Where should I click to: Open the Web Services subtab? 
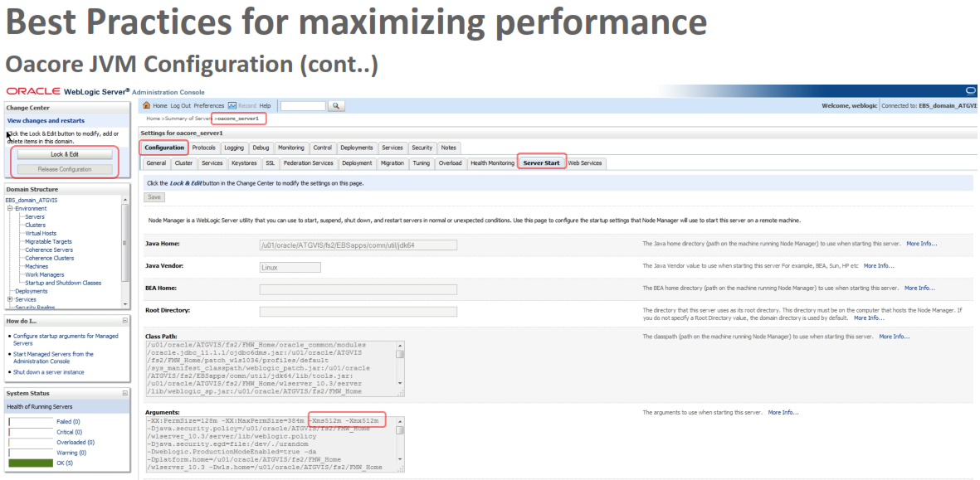coord(584,163)
